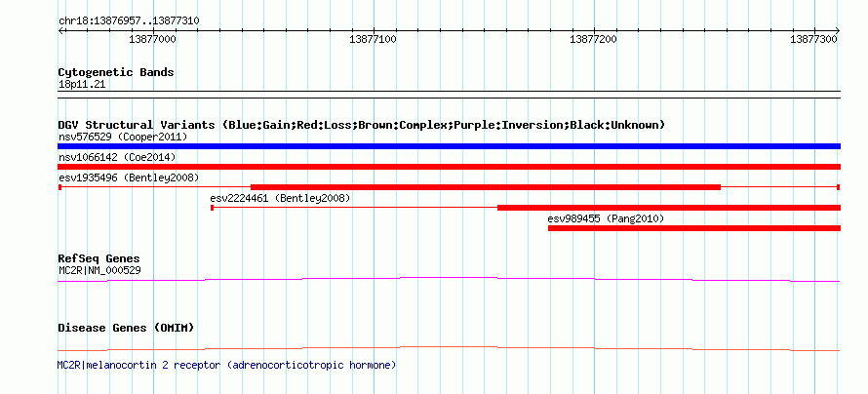Open variant label esv2224461 (Bentley2008)

[280, 198]
